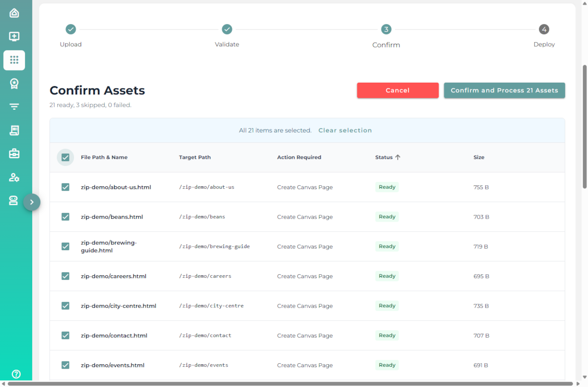
Task: Click the Upload step checkmark circle
Action: pyautogui.click(x=71, y=30)
